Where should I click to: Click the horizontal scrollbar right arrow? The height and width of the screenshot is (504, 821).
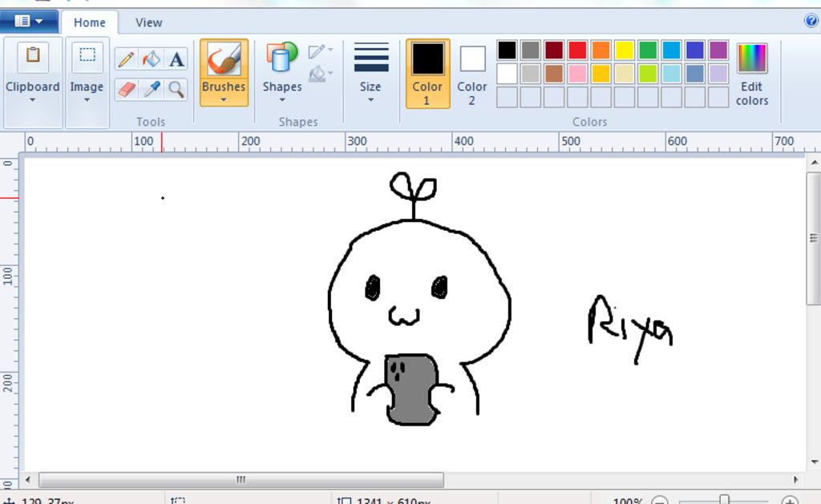coord(796,479)
